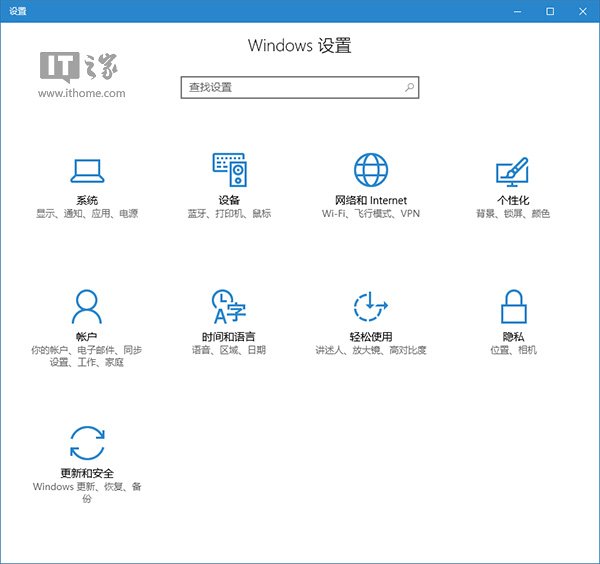This screenshot has width=600, height=564.
Task: Open the 时间和语言 clock and letter icon
Action: point(229,306)
